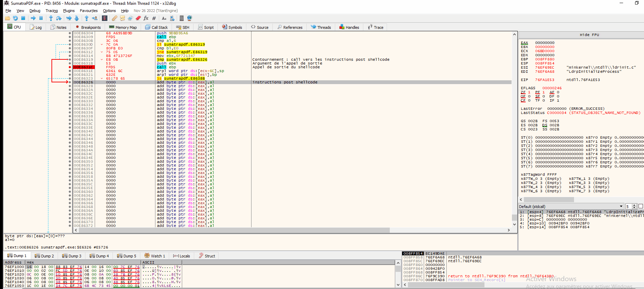
Task: Click the Step over icon
Action: 59,18
